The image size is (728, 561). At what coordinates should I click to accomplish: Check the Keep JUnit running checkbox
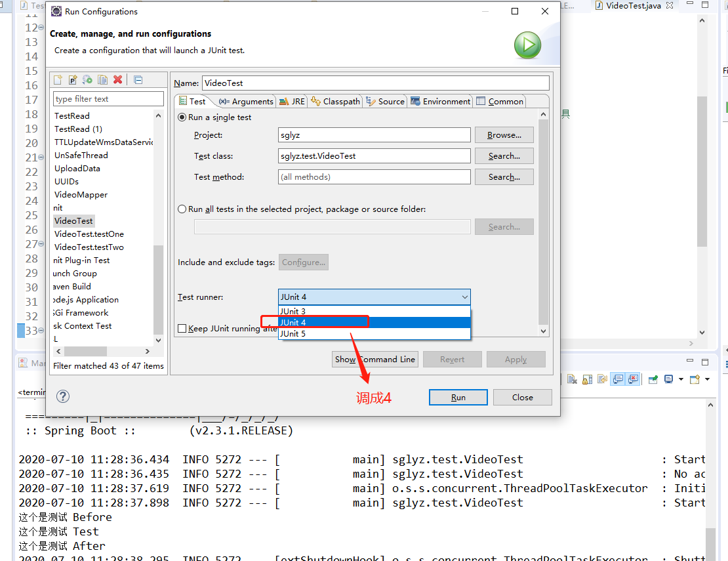182,328
